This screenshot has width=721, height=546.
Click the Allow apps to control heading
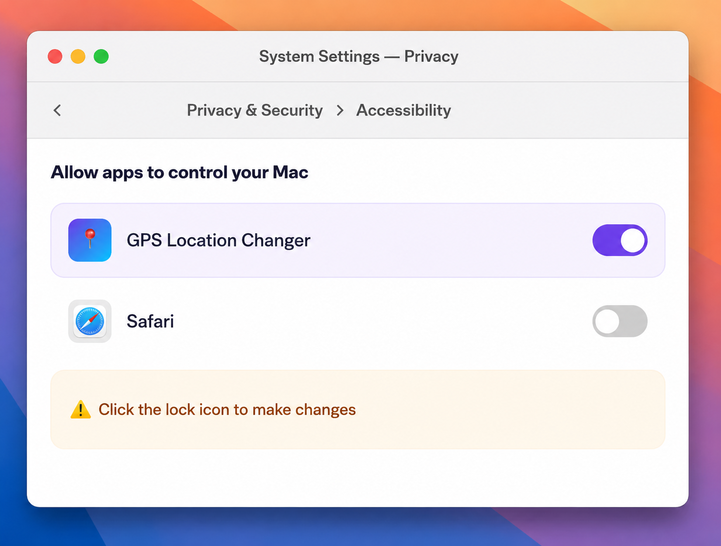click(x=179, y=172)
